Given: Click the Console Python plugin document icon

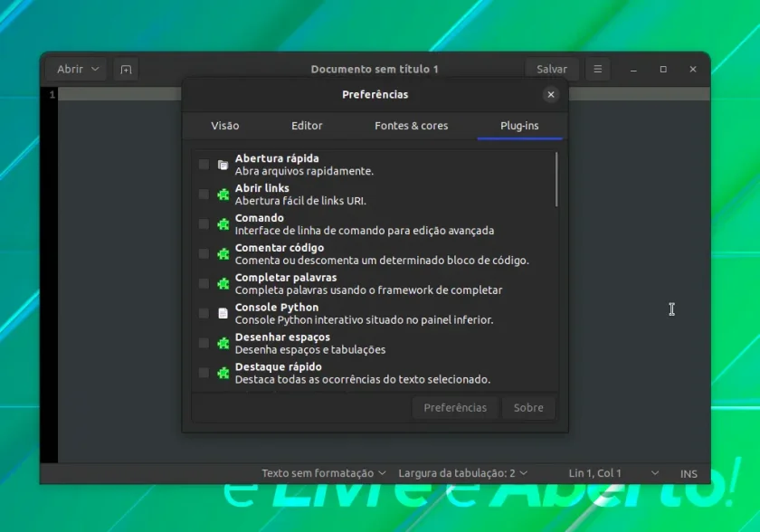Looking at the screenshot, I should (223, 313).
